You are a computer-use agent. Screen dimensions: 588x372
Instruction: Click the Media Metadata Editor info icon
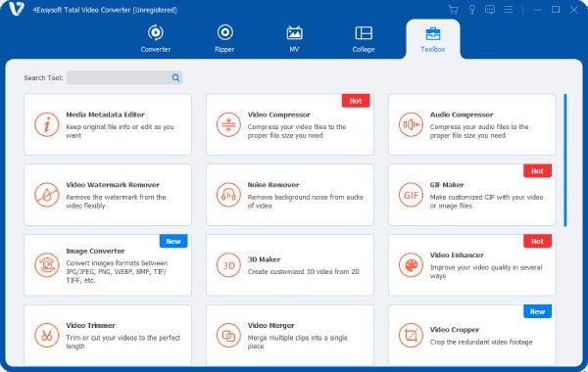click(47, 124)
